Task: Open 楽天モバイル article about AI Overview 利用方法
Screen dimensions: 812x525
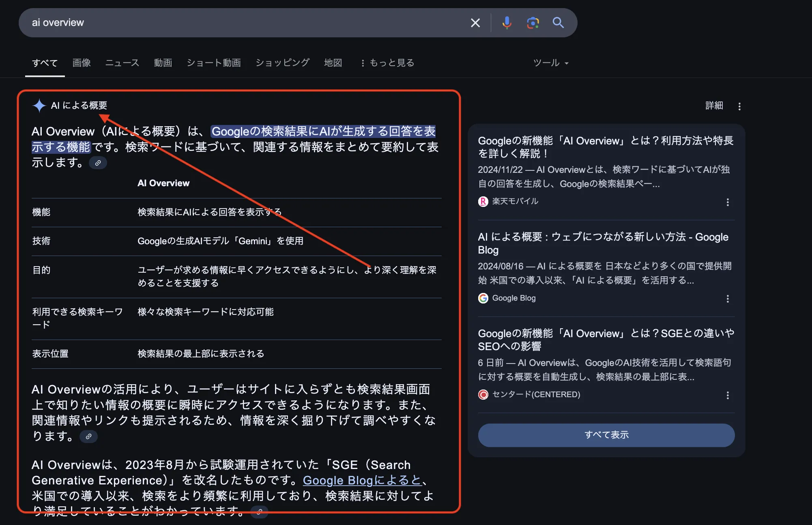Action: (x=606, y=147)
